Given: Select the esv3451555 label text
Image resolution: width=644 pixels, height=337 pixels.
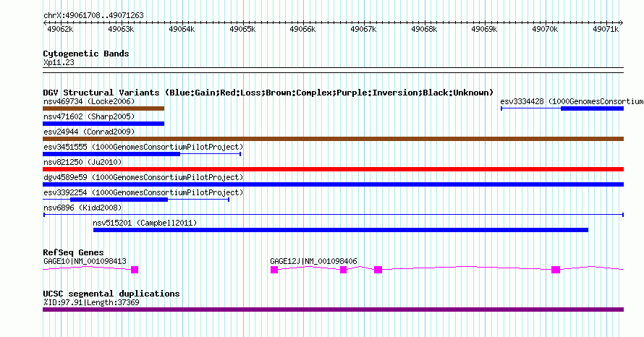Looking at the screenshot, I should [x=143, y=147].
